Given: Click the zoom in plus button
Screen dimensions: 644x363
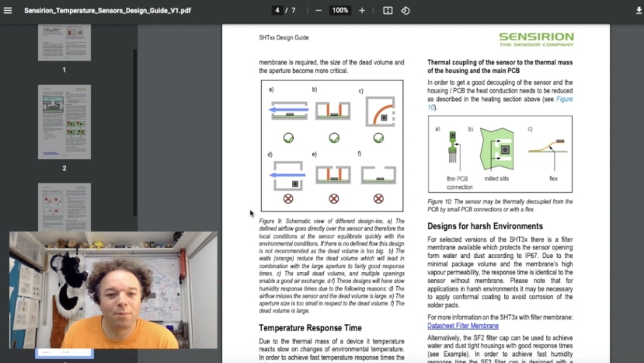Looking at the screenshot, I should tap(362, 10).
